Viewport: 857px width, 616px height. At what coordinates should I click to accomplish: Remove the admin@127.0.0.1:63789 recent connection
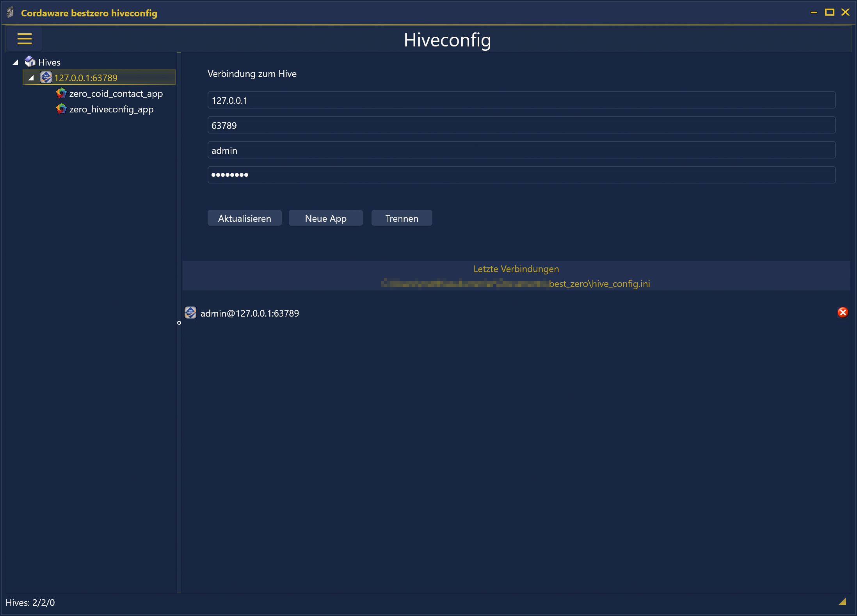(843, 312)
